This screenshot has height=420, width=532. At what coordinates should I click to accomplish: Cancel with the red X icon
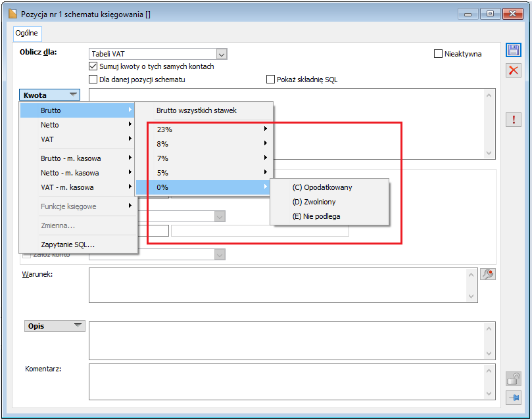coord(514,70)
